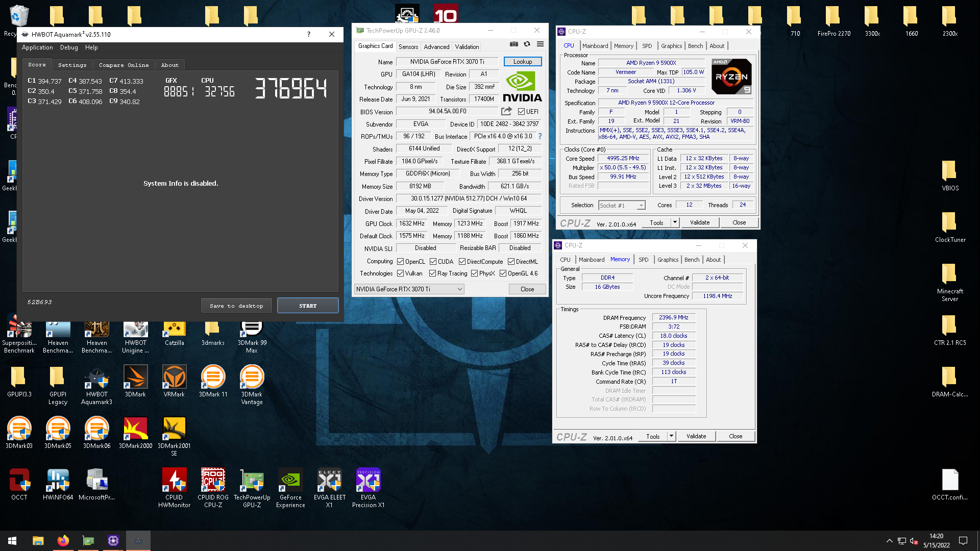This screenshot has height=551, width=980.
Task: Toggle the CUDA checkbox
Action: [x=433, y=261]
